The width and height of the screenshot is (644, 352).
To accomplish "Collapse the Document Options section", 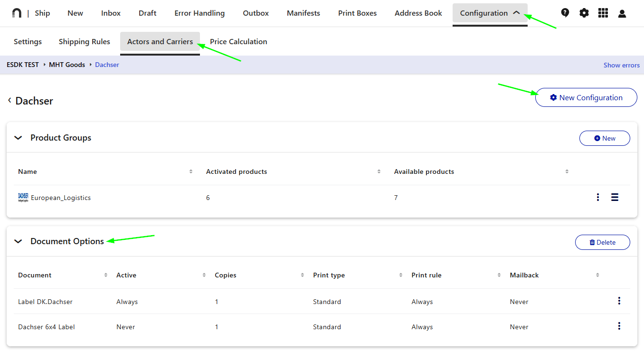I will click(18, 241).
